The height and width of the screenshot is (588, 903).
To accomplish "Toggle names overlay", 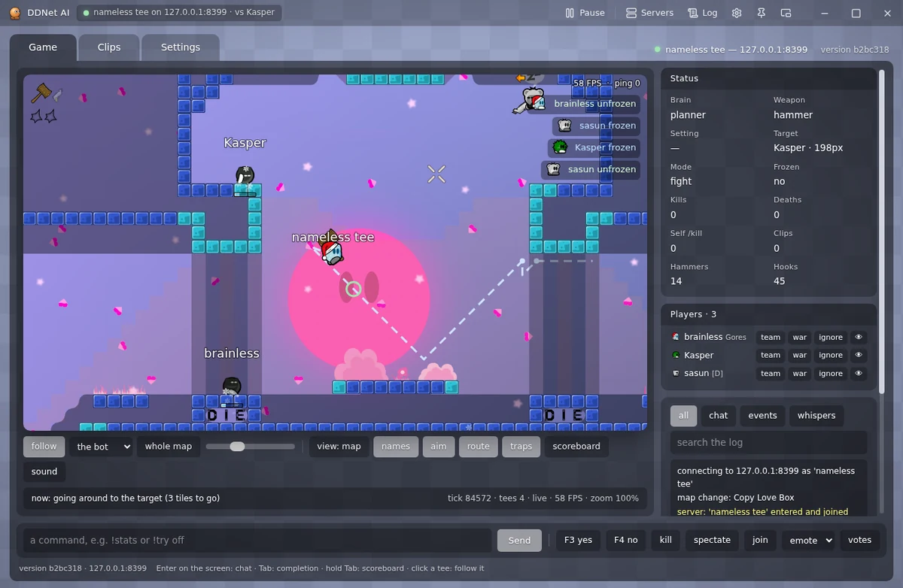I will point(396,446).
